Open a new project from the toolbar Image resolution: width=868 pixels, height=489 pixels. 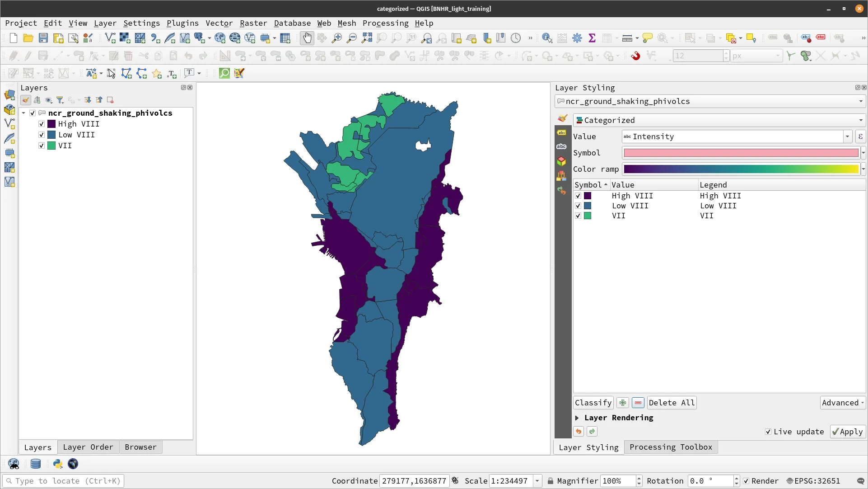[x=13, y=38]
